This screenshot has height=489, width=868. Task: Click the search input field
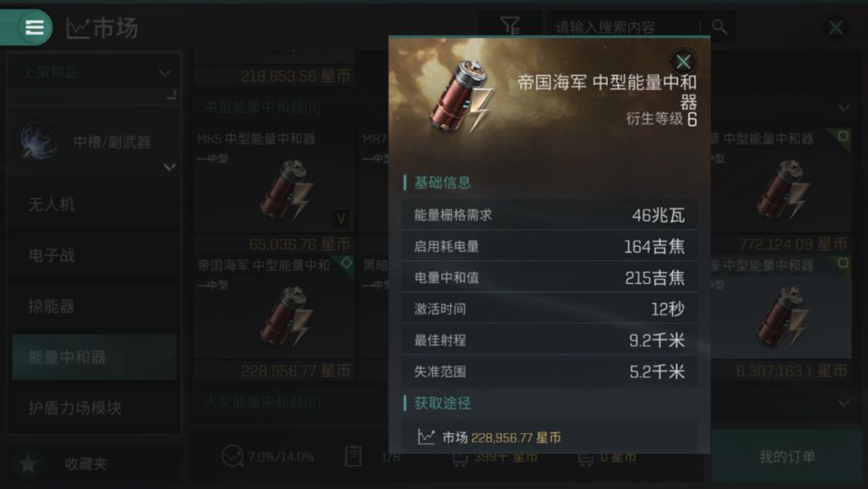click(x=624, y=27)
